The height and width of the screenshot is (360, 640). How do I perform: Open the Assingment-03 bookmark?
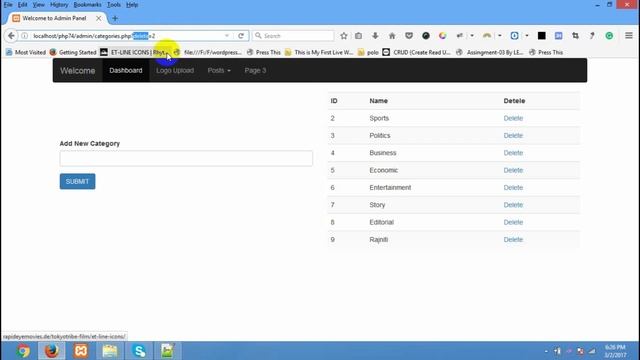tap(490, 52)
